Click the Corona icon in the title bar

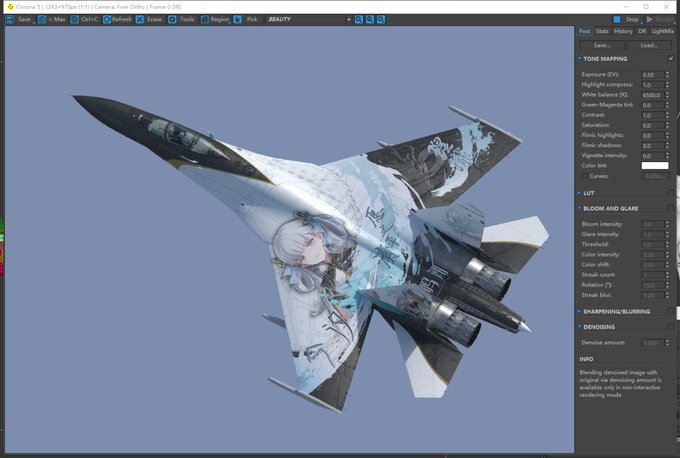tap(10, 7)
